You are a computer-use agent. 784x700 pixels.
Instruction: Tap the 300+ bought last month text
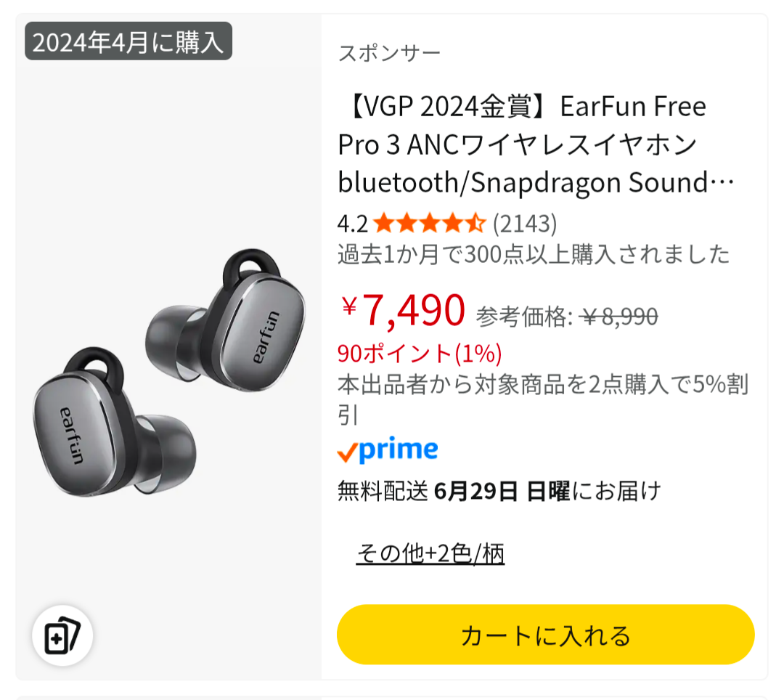point(534,254)
